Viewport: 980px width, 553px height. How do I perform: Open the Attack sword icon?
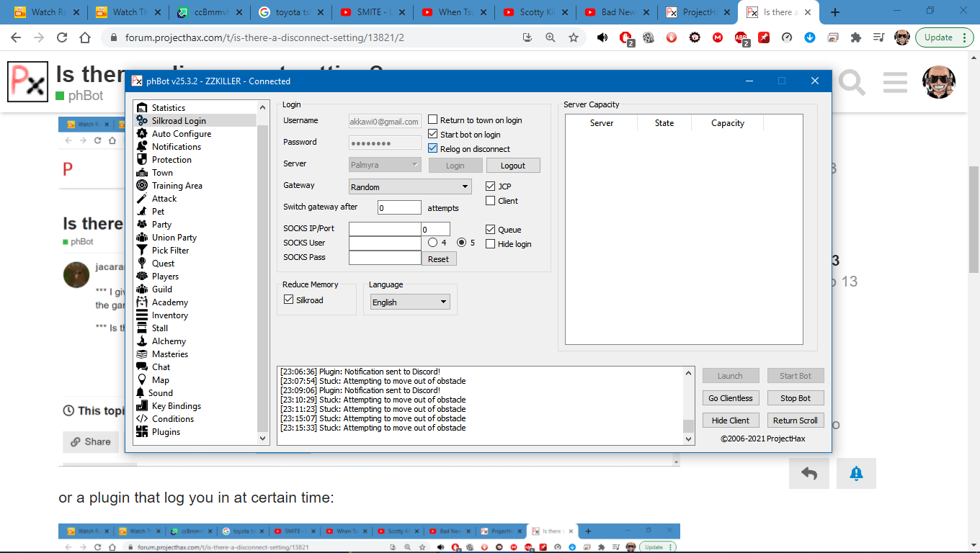(142, 199)
